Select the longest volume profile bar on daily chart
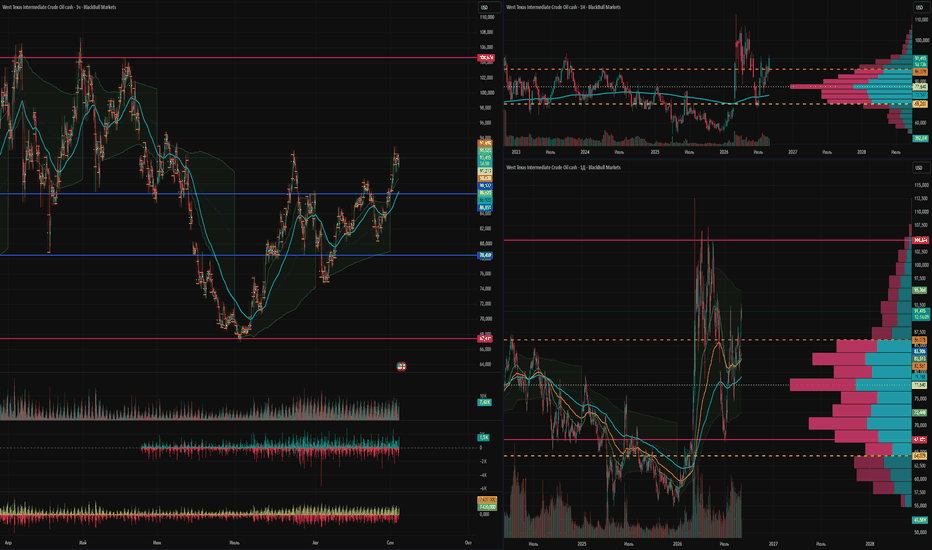Image resolution: width=932 pixels, height=550 pixels. [851, 385]
